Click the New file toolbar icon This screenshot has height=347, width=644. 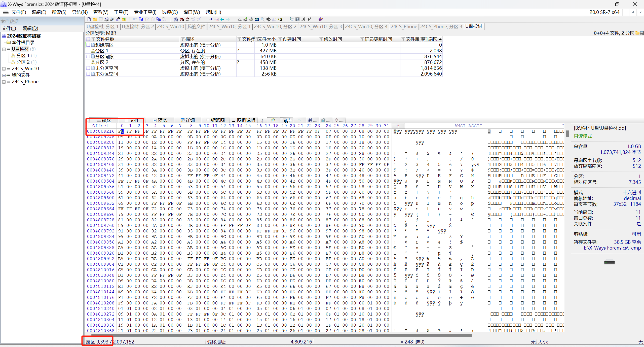click(89, 19)
